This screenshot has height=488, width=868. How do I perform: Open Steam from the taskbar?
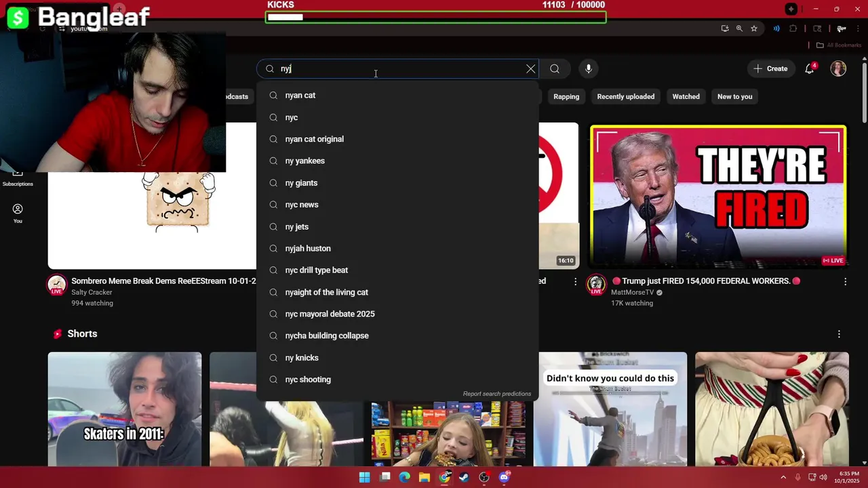464,477
